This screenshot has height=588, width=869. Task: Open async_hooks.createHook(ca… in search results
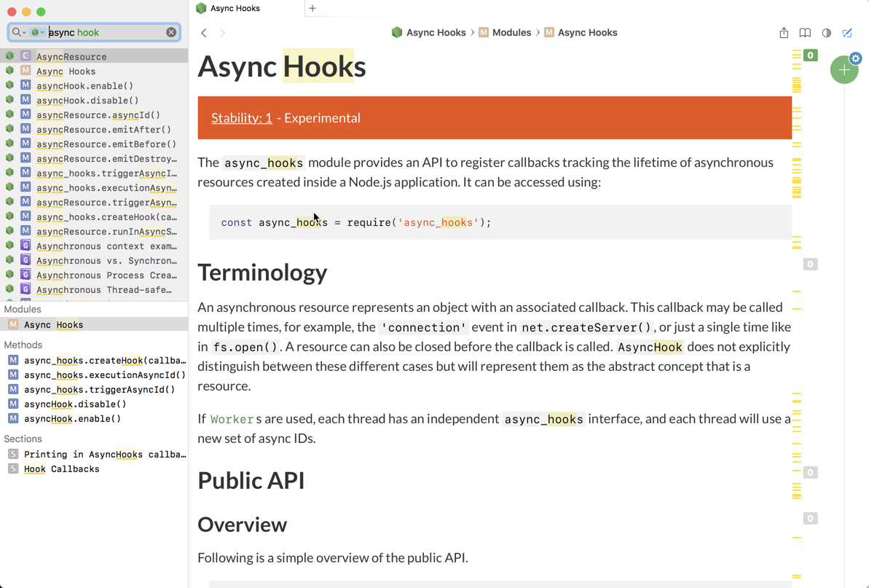tap(94, 216)
